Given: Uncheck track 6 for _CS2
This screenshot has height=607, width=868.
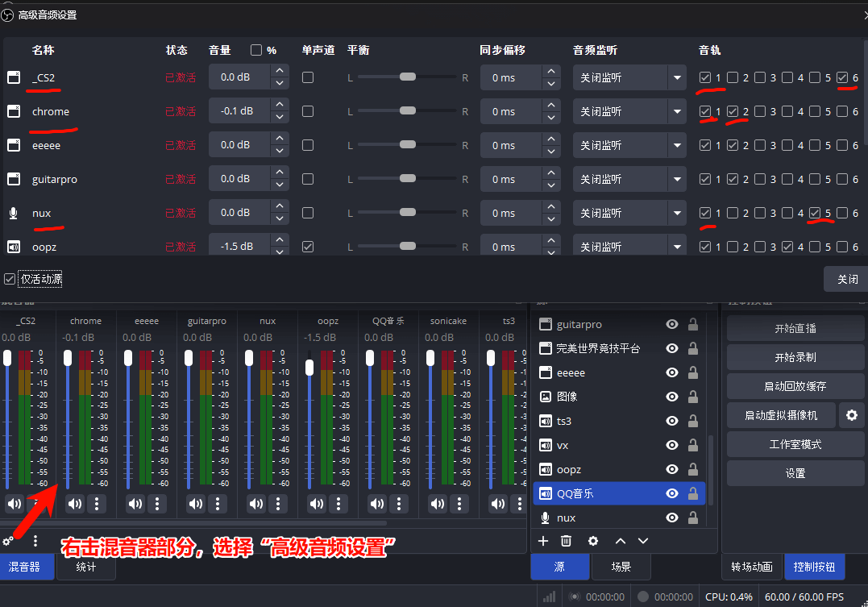Looking at the screenshot, I should (x=842, y=77).
